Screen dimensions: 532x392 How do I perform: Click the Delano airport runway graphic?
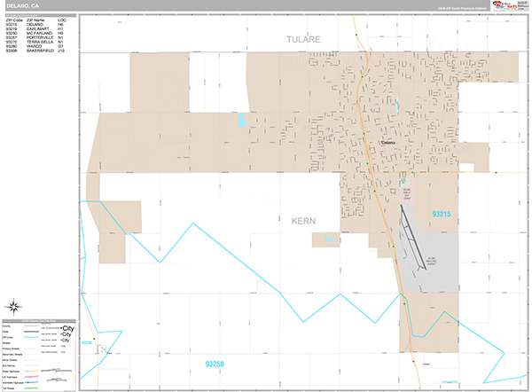pos(413,237)
